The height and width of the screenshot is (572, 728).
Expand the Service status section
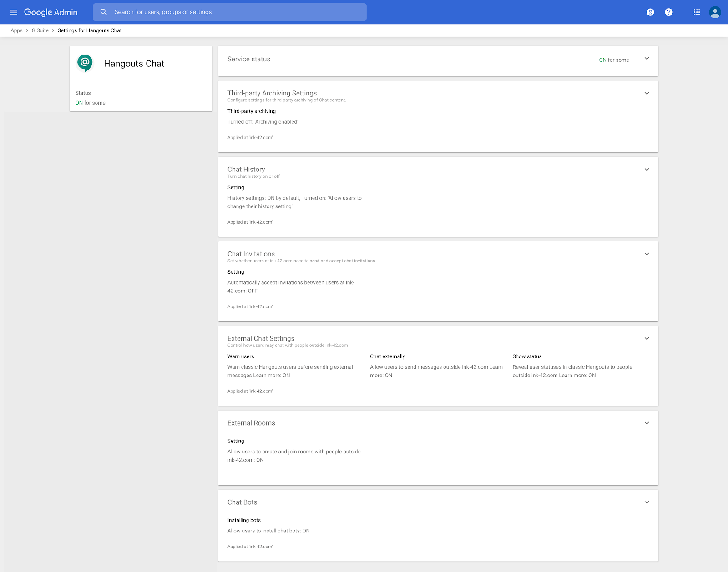tap(647, 59)
